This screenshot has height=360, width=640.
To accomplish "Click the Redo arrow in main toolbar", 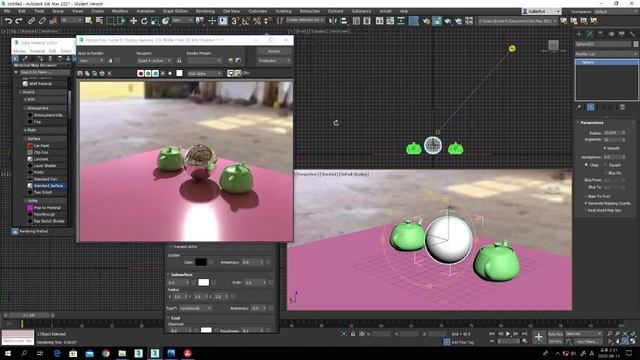I will 19,21.
